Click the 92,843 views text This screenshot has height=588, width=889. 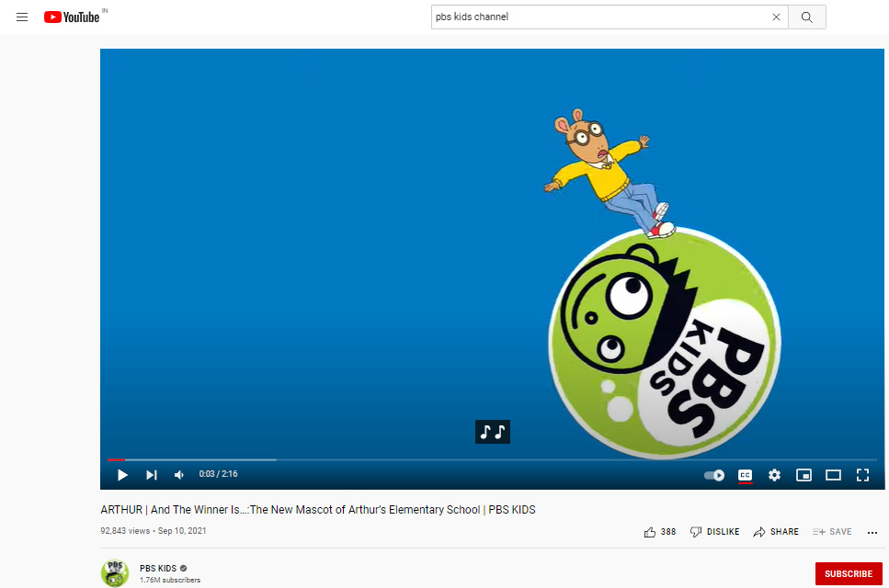coord(125,531)
